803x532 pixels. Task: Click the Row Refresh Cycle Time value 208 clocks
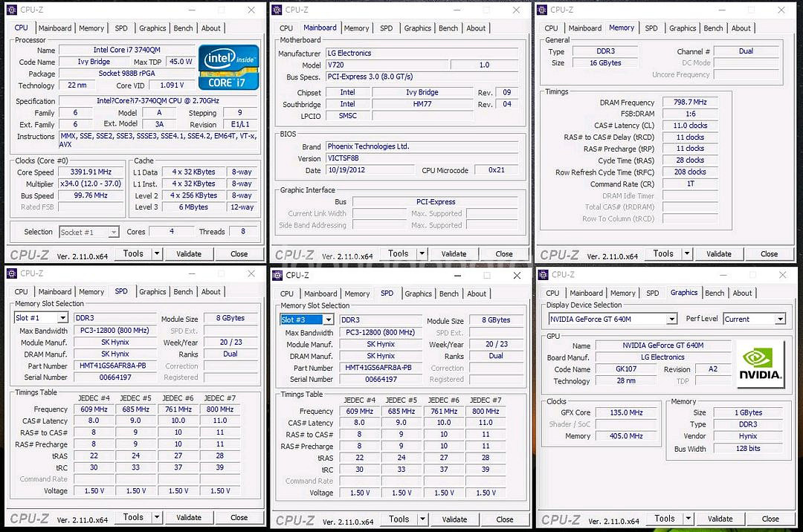coord(690,172)
